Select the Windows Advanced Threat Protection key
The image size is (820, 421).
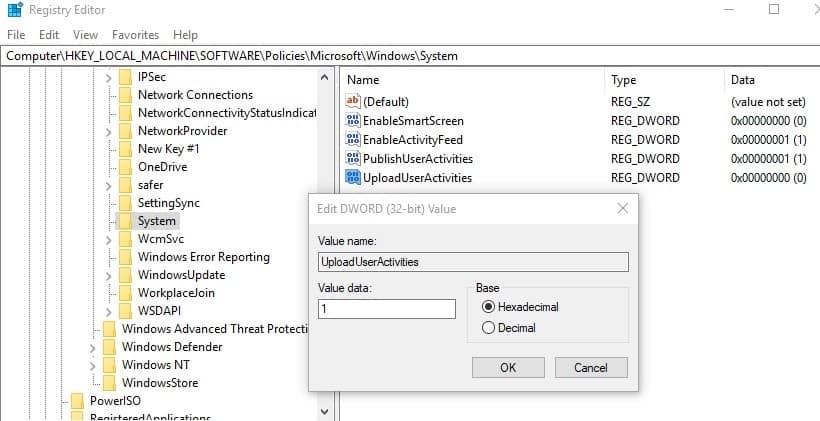pyautogui.click(x=215, y=329)
